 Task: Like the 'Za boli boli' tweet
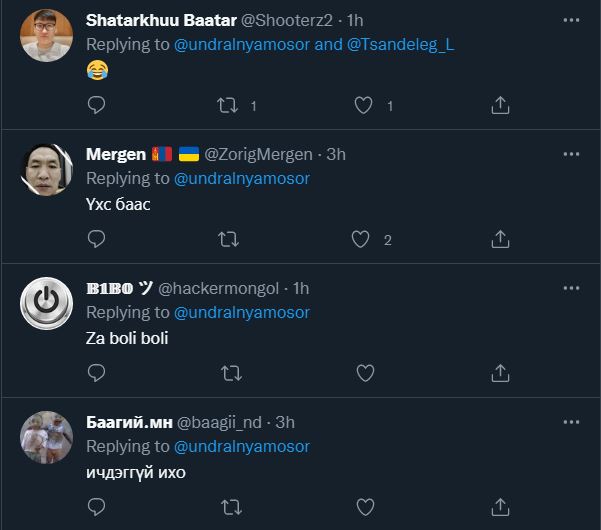point(365,373)
